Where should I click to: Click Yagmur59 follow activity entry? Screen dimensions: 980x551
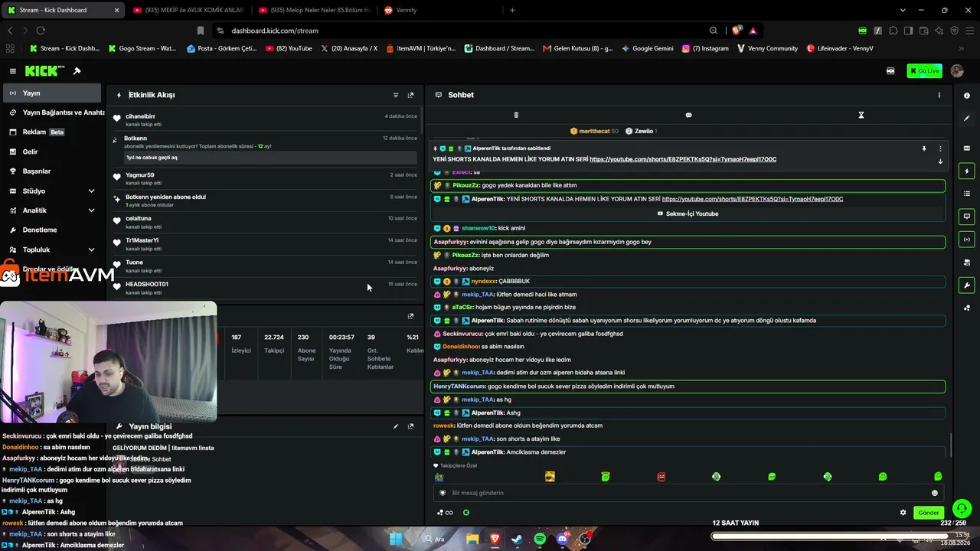[265, 178]
